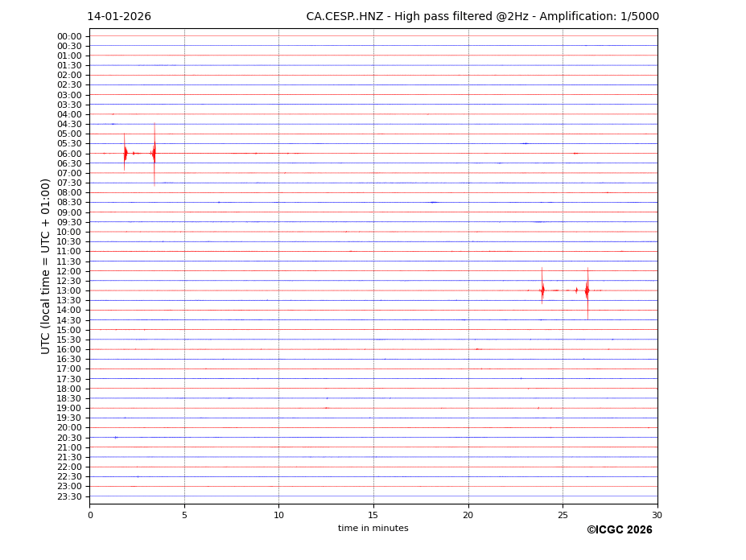Pick the 23:30 time label

click(x=69, y=496)
